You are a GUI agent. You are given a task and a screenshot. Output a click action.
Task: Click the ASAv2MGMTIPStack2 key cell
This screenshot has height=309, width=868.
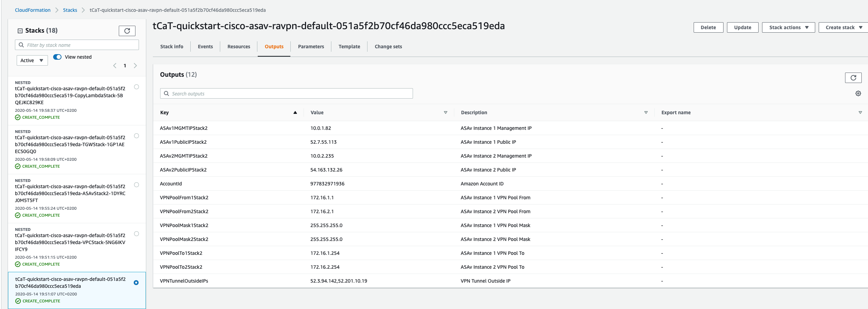(183, 156)
